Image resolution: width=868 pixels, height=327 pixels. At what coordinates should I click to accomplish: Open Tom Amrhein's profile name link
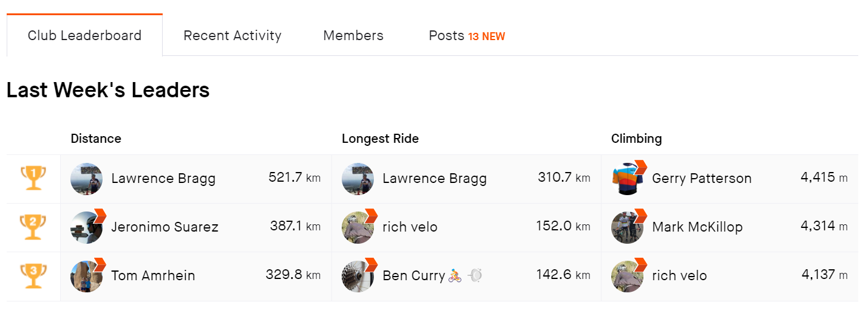click(153, 276)
